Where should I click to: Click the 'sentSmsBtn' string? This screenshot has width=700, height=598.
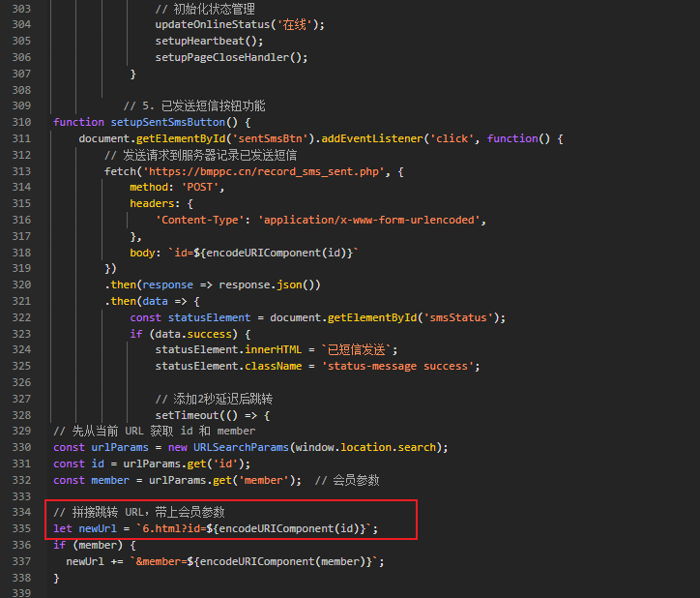coord(270,138)
